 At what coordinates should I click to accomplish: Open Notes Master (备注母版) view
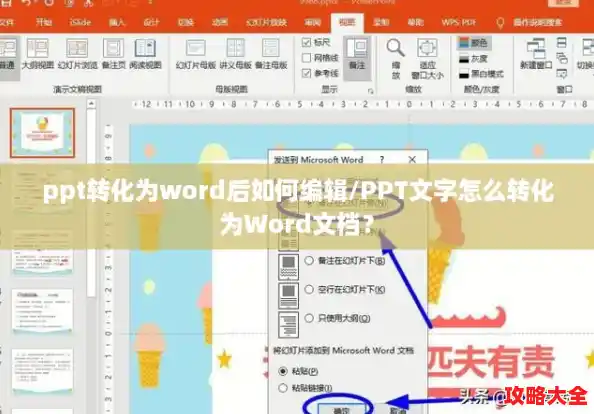271,54
